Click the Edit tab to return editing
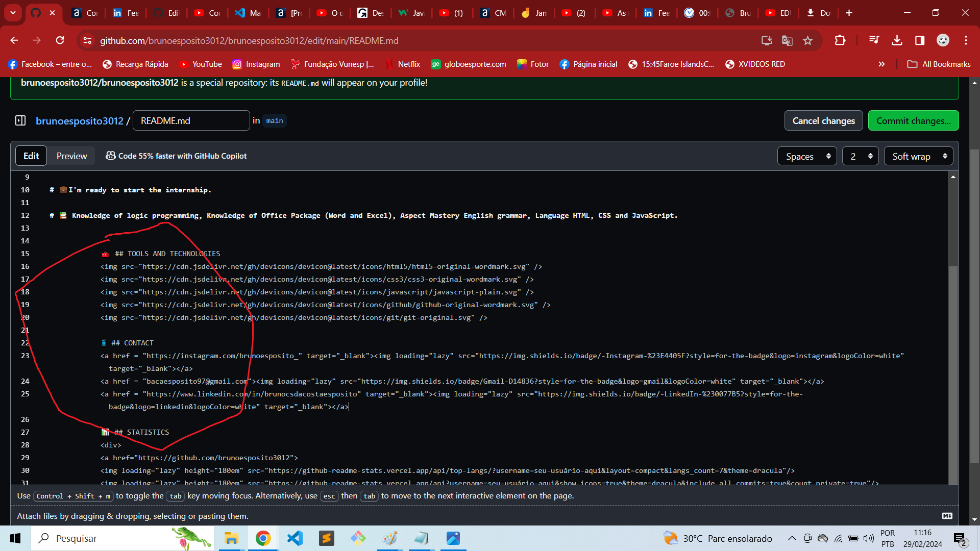The width and height of the screenshot is (980, 551). pyautogui.click(x=32, y=156)
